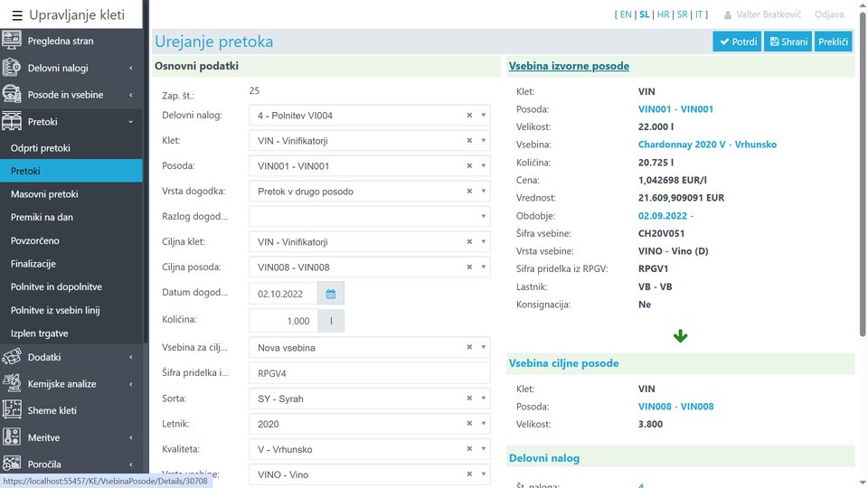Open the Sorta dropdown showing Syrah
This screenshot has width=868, height=488.
pos(484,399)
